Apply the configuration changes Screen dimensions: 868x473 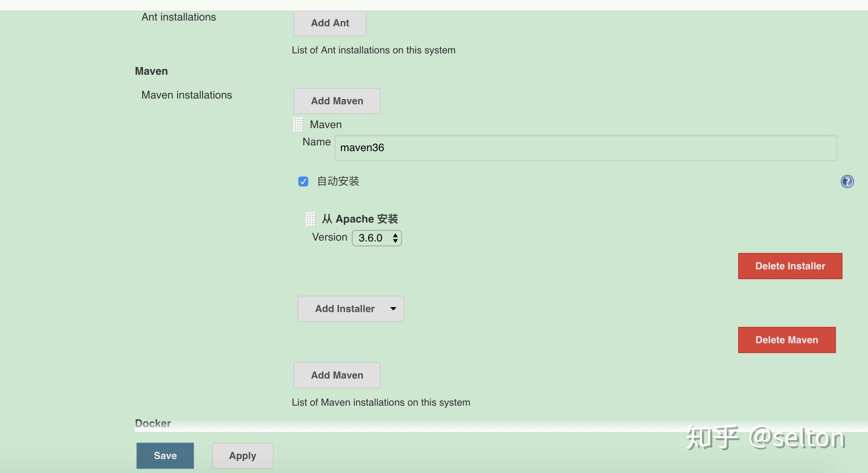[x=242, y=456]
